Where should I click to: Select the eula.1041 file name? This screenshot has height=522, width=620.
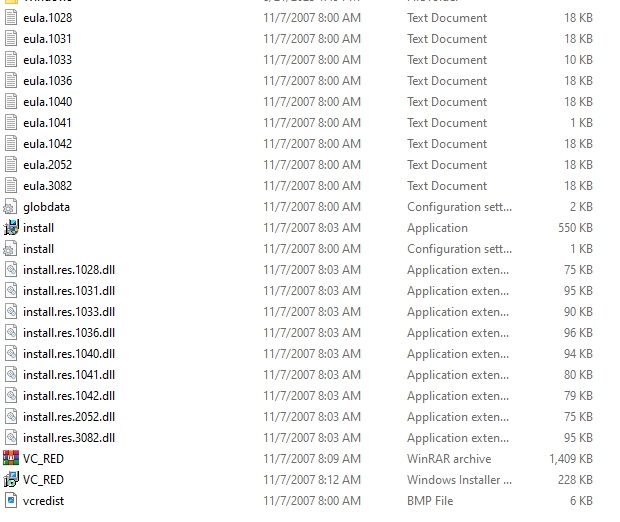click(x=47, y=123)
